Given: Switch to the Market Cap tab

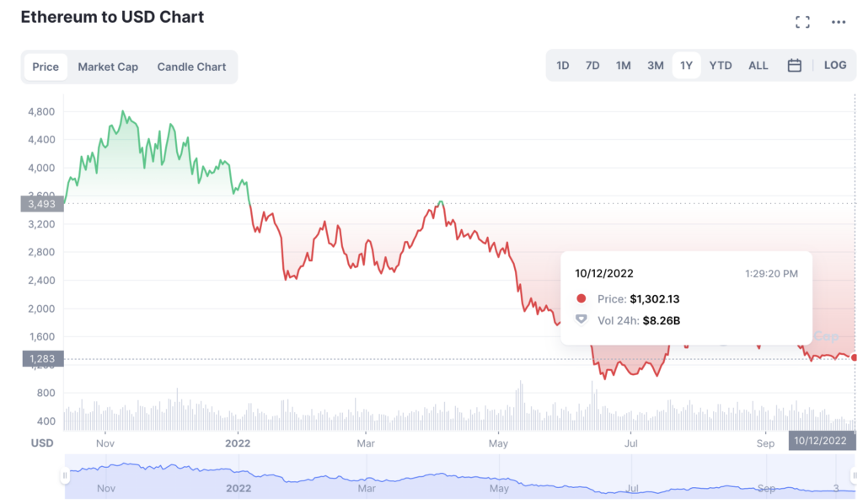Looking at the screenshot, I should (x=108, y=67).
